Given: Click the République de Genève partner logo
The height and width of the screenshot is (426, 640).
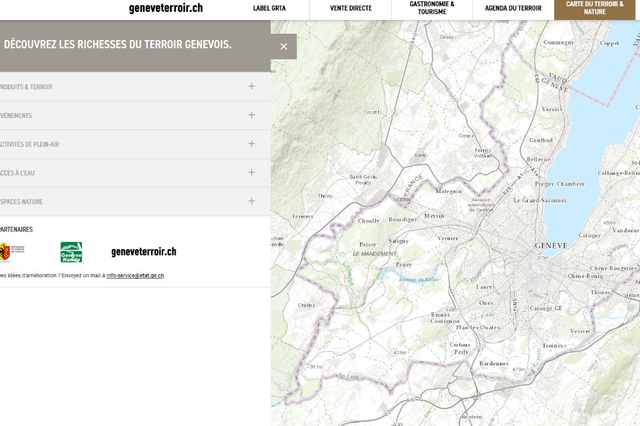Looking at the screenshot, I should (12, 252).
